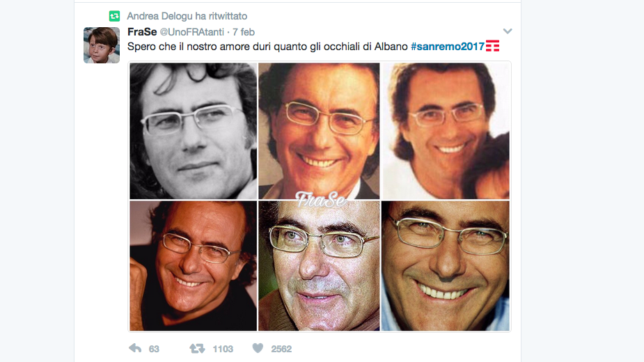Click the 1103 retweet count
The height and width of the screenshot is (362, 644).
223,349
